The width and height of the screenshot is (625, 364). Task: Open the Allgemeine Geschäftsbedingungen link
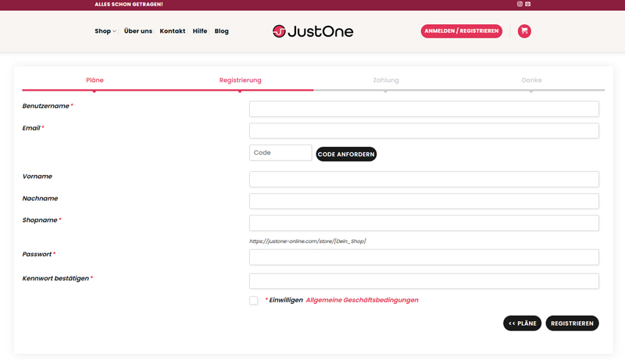pyautogui.click(x=362, y=300)
